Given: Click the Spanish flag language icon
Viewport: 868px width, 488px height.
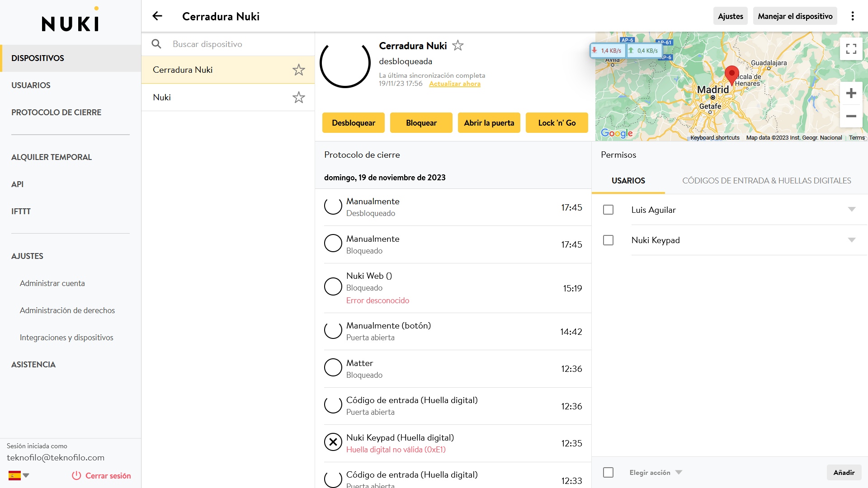Looking at the screenshot, I should (14, 475).
